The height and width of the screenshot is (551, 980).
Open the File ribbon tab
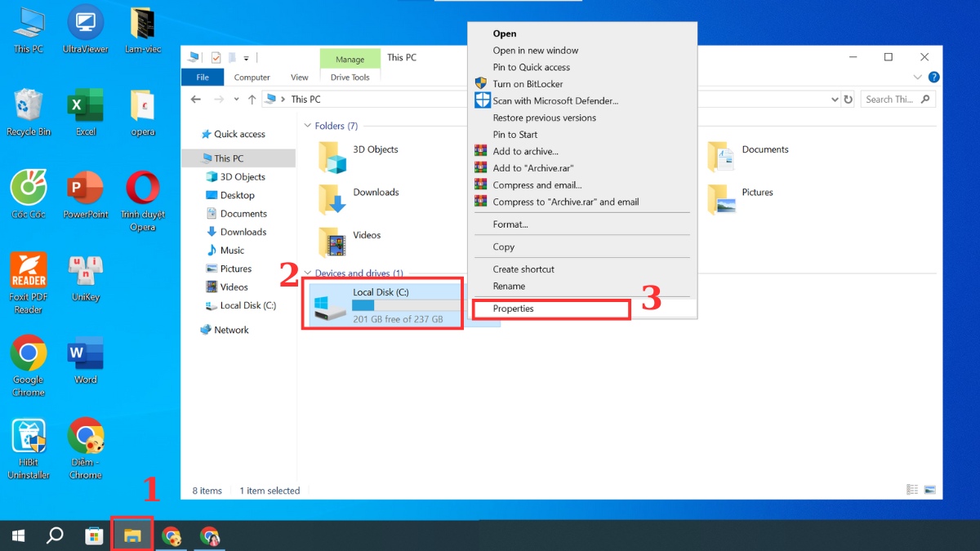pyautogui.click(x=203, y=78)
